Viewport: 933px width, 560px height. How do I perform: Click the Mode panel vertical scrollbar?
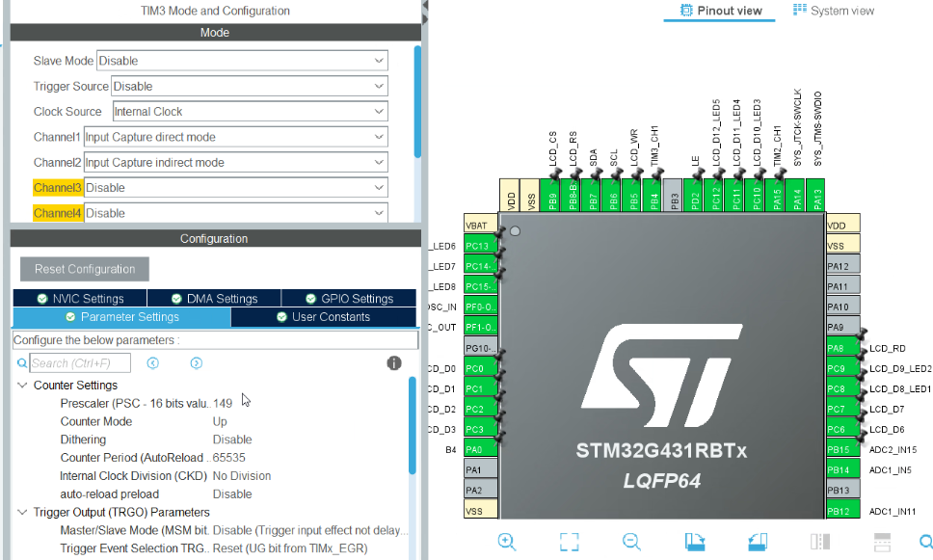[x=417, y=101]
